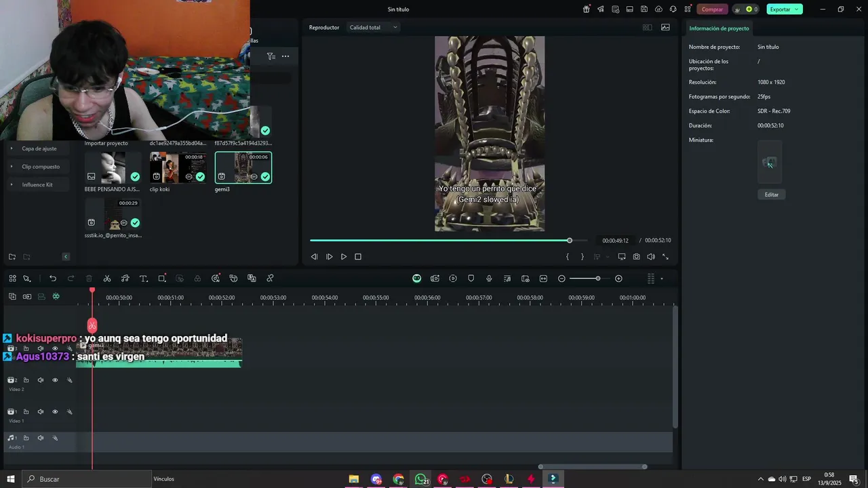Mute the Video 1 track speaker
Image resolution: width=868 pixels, height=488 pixels.
click(x=41, y=411)
